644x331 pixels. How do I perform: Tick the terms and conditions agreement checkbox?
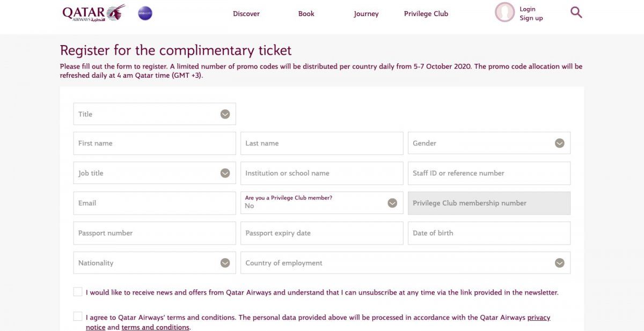point(78,317)
